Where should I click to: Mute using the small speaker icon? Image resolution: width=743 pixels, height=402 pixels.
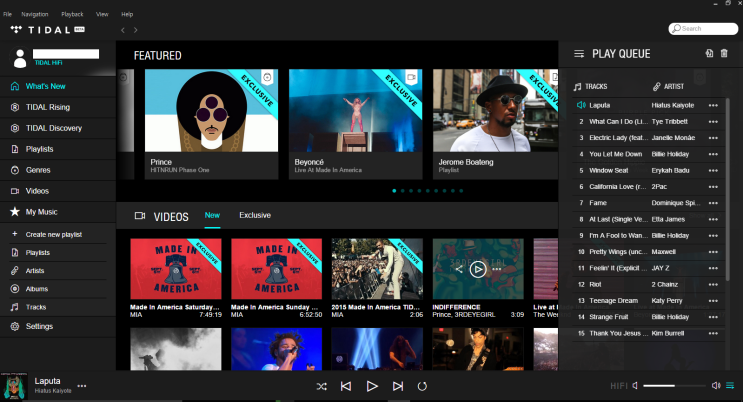635,385
